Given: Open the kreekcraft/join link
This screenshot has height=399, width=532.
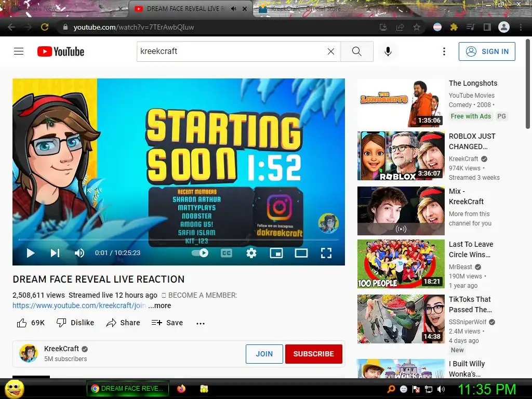Looking at the screenshot, I should pyautogui.click(x=79, y=305).
